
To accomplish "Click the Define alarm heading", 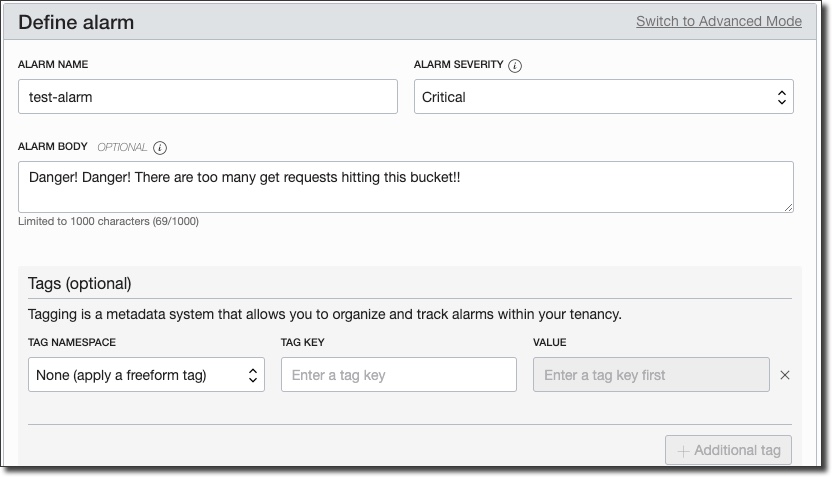I will pos(76,22).
